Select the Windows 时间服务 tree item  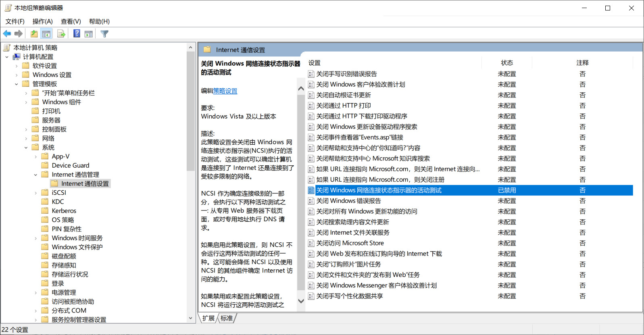[77, 238]
